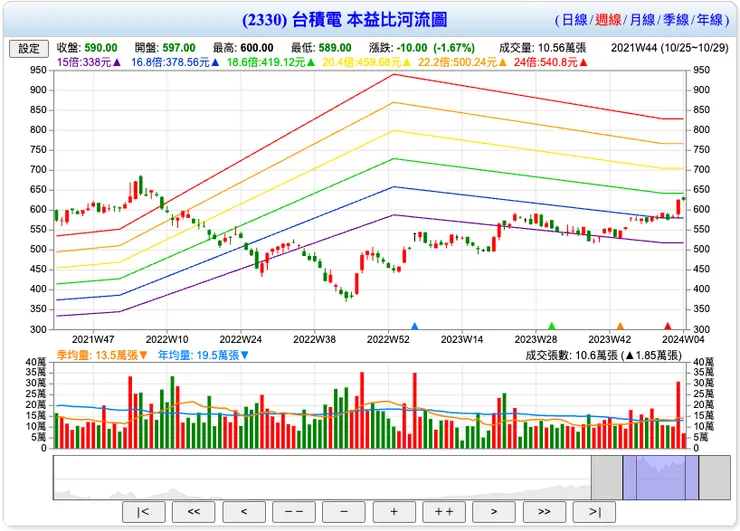
Task: Click the orange triangle marker on time axis
Action: (620, 326)
